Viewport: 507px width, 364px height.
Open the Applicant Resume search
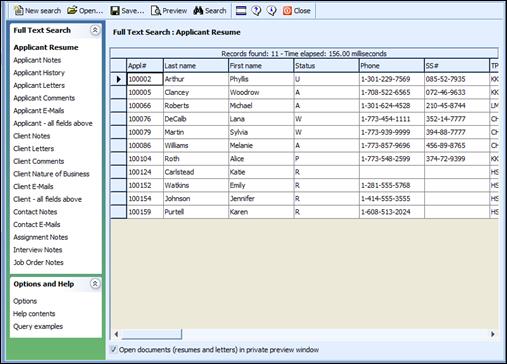(46, 47)
